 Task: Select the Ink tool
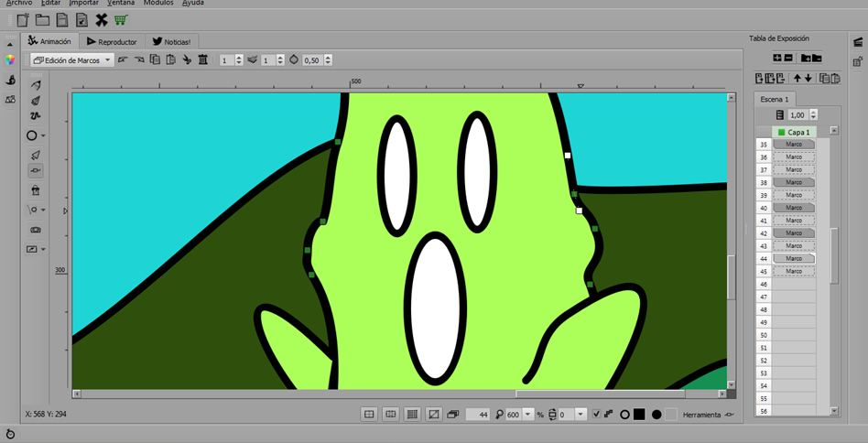coord(36,101)
